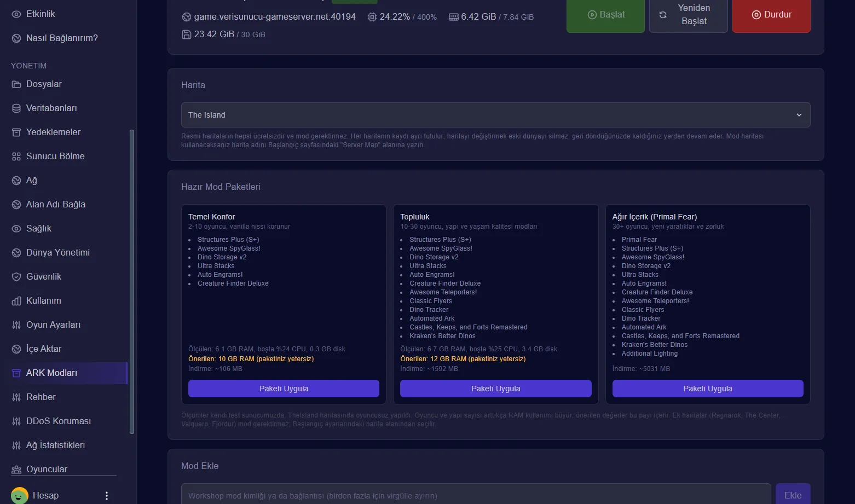855x504 pixels.
Task: Click the Nasıl Bağlanırım globe icon
Action: (16, 38)
